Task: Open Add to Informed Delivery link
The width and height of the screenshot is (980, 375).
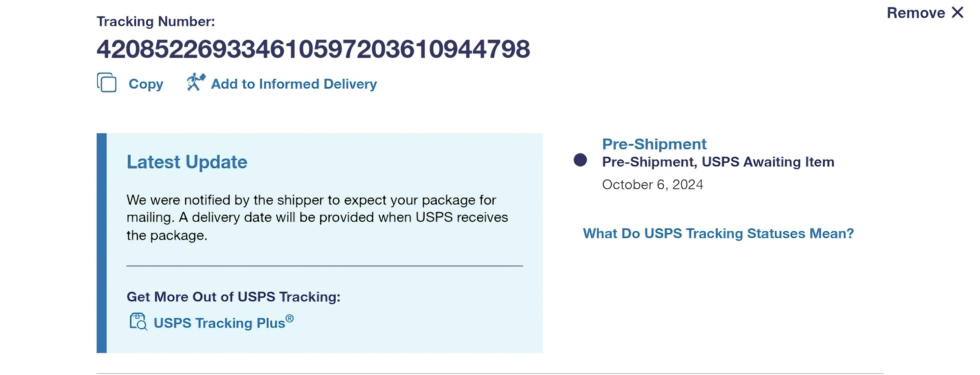Action: pos(294,84)
